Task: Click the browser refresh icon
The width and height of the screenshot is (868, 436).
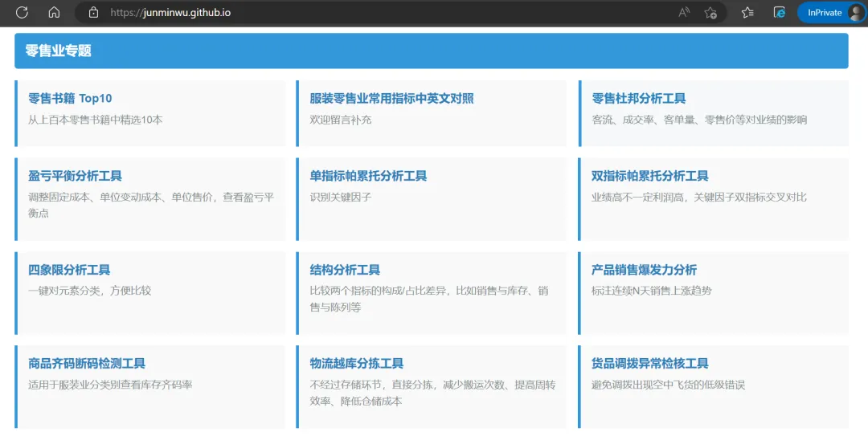Action: (x=22, y=12)
